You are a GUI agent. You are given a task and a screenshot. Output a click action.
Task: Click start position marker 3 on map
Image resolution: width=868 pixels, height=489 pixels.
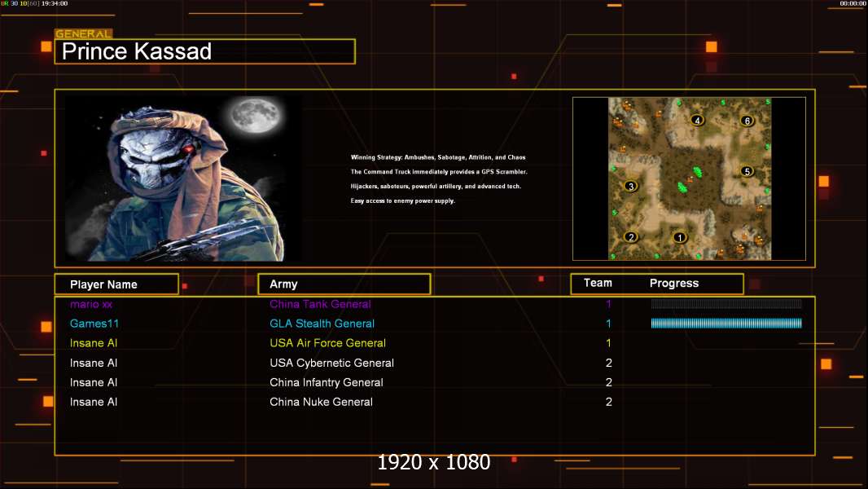630,186
